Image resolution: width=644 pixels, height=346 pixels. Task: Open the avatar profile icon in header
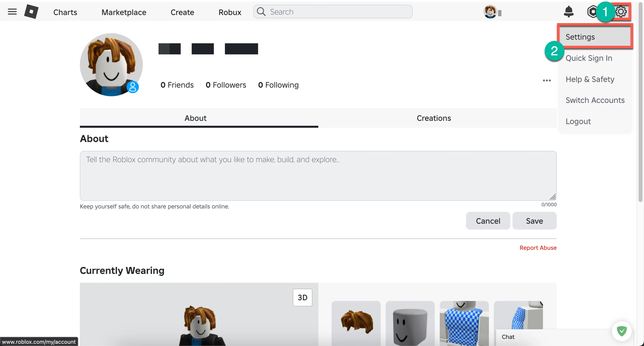[490, 11]
